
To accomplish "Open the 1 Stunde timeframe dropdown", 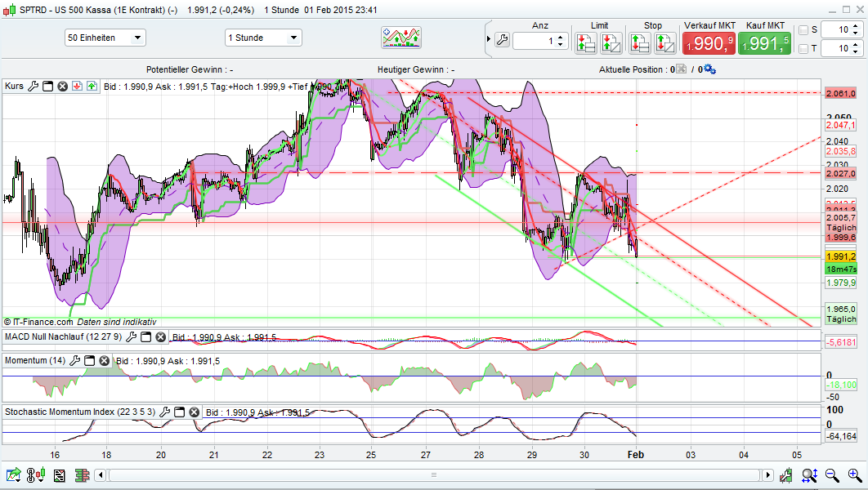I will [x=262, y=37].
